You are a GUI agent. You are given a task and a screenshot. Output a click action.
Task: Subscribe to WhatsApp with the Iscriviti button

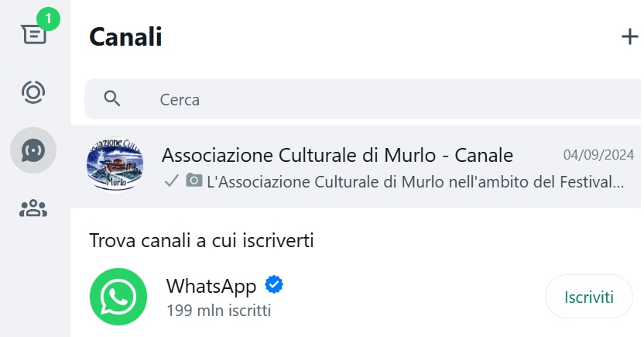[x=588, y=297]
